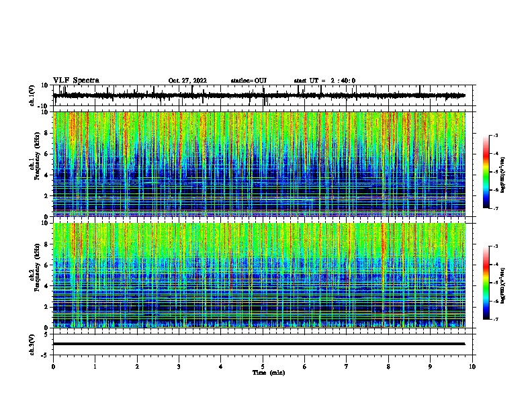Click the "VLF Spectra" title text

click(76, 81)
